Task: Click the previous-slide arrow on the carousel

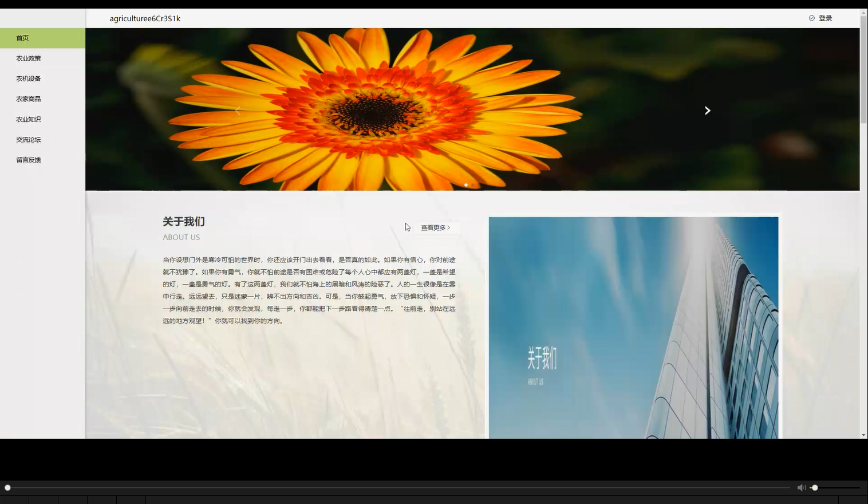Action: tap(237, 110)
